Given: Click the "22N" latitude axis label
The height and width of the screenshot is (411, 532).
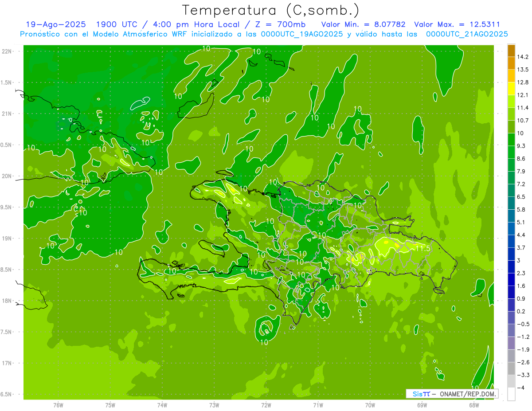Looking at the screenshot, I should tap(6, 51).
